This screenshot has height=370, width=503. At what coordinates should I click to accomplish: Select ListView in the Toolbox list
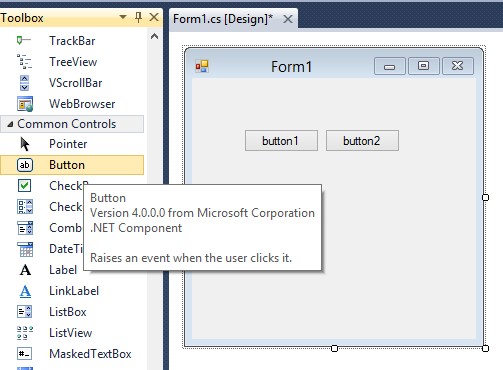72,333
